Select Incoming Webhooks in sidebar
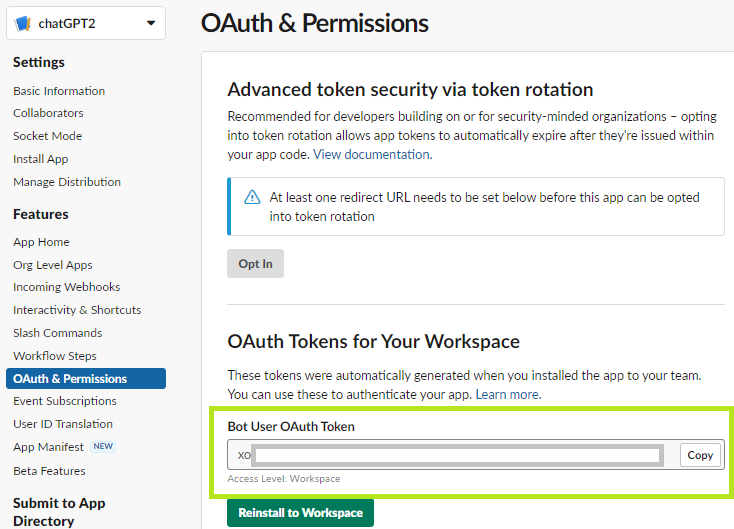 (66, 287)
